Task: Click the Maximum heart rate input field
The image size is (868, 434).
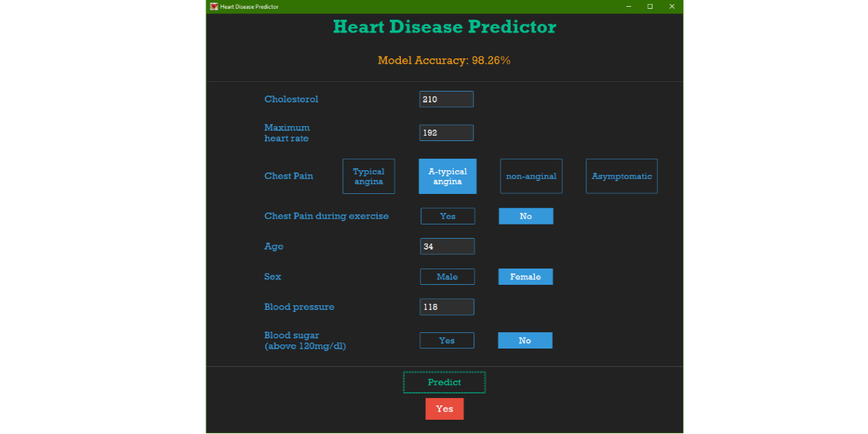Action: click(x=446, y=132)
